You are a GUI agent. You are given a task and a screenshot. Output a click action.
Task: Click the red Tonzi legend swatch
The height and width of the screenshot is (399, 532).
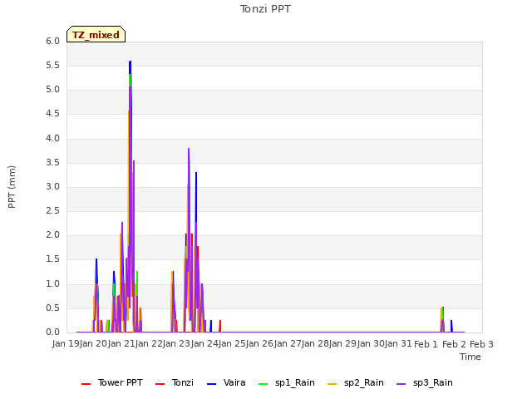[x=160, y=384]
